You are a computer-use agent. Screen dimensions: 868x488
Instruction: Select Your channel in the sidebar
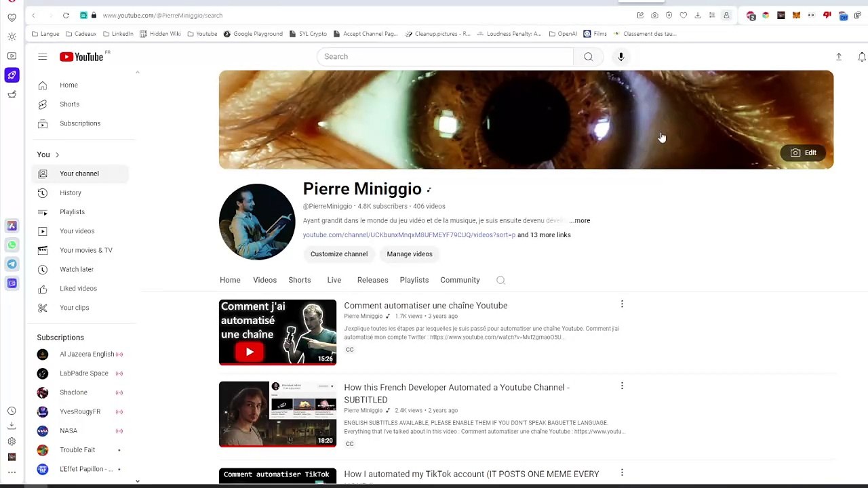[x=79, y=174]
